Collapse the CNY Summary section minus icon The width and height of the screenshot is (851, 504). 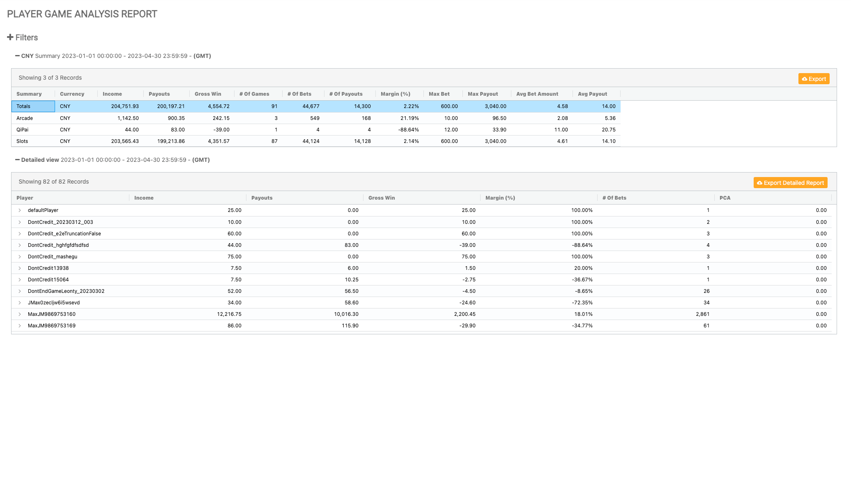pos(17,56)
